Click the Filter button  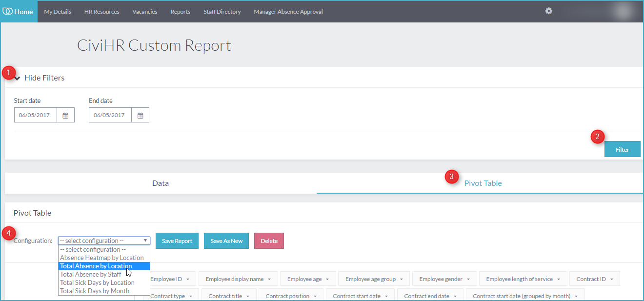point(622,149)
